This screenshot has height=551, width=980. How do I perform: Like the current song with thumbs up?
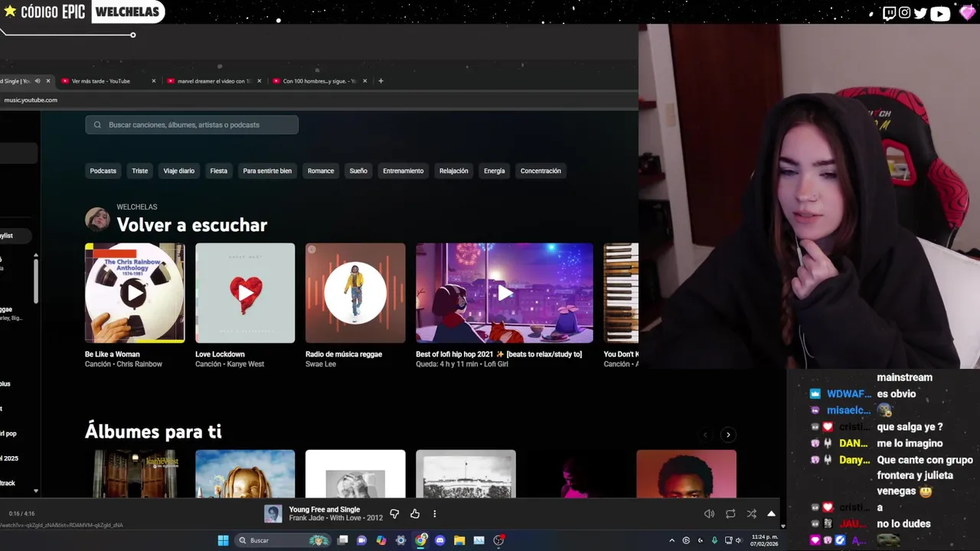point(415,514)
